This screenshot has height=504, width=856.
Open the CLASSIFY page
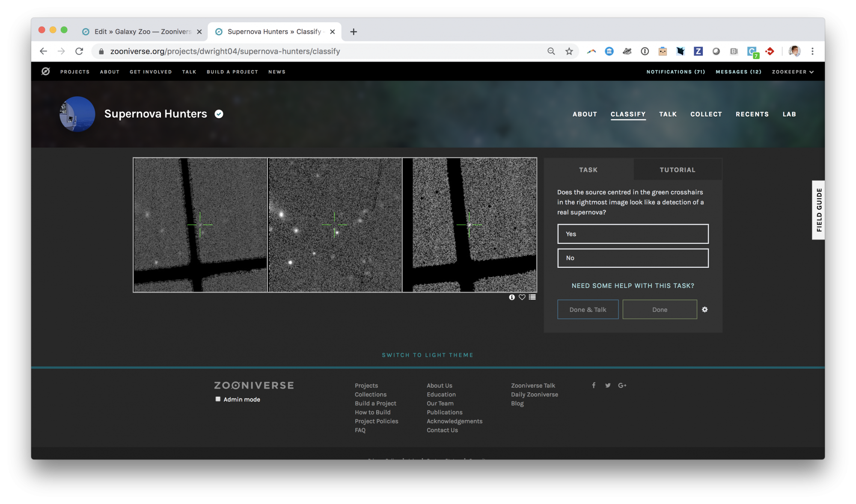(628, 114)
